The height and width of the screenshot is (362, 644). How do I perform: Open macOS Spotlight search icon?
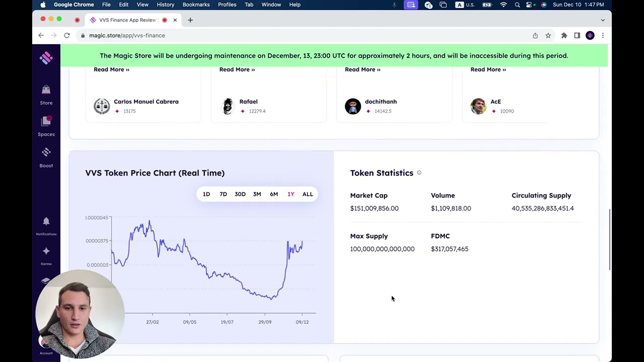pos(517,5)
